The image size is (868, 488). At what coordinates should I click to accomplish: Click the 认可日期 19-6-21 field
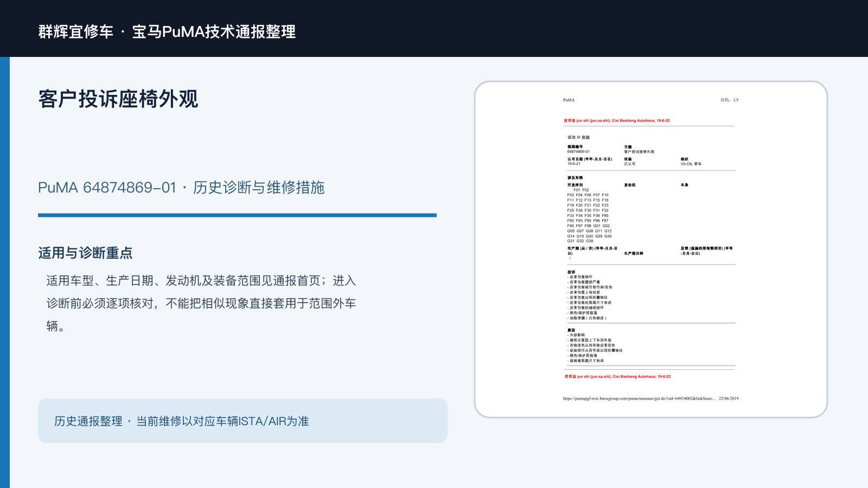[590, 162]
